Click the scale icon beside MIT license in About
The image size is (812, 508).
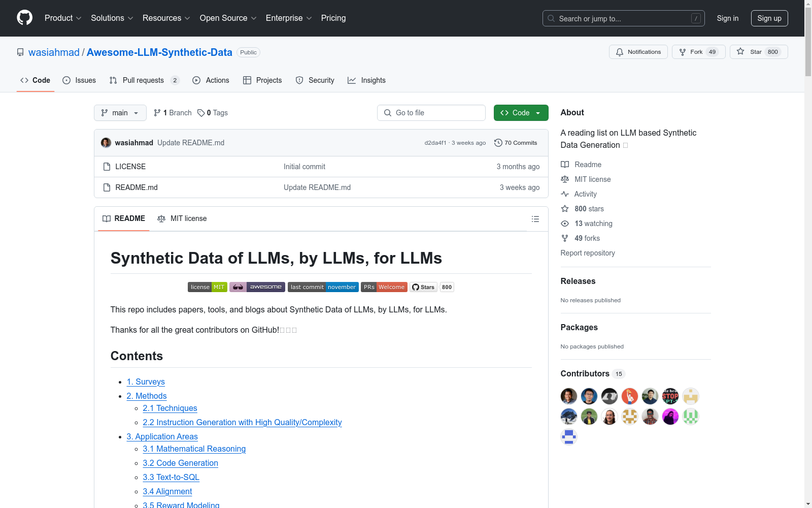point(565,179)
